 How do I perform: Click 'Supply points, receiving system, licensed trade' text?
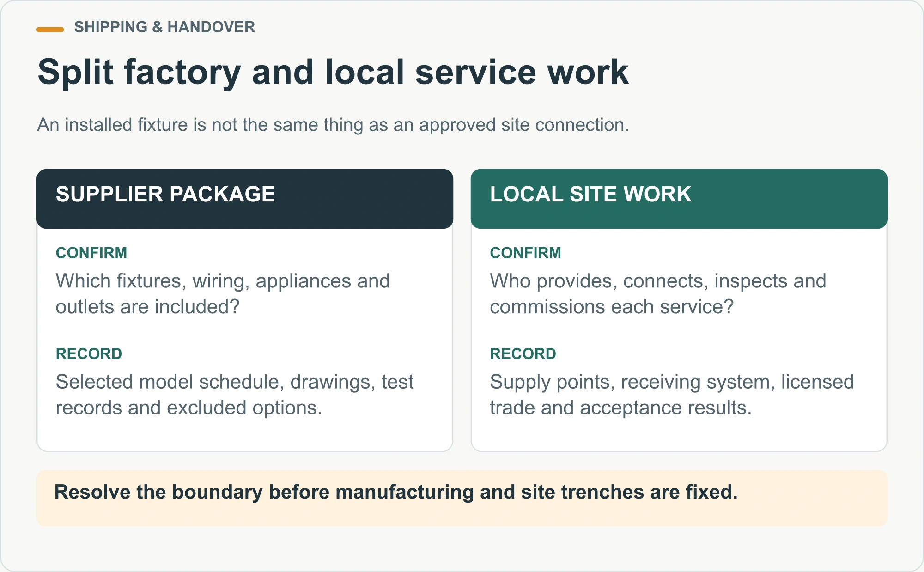pyautogui.click(x=672, y=395)
